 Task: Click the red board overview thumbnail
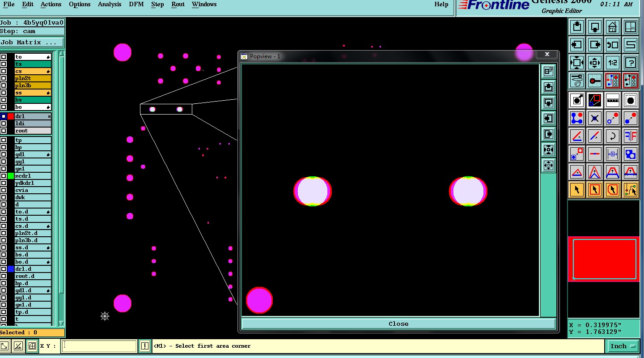603,259
